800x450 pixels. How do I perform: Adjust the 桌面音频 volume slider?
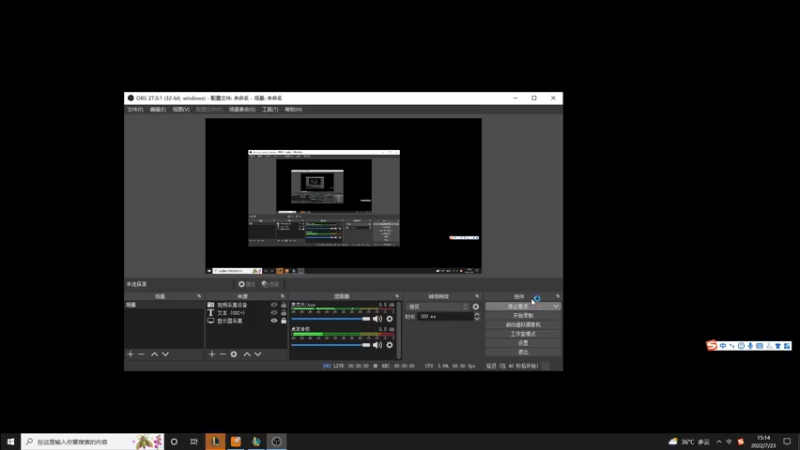point(331,345)
